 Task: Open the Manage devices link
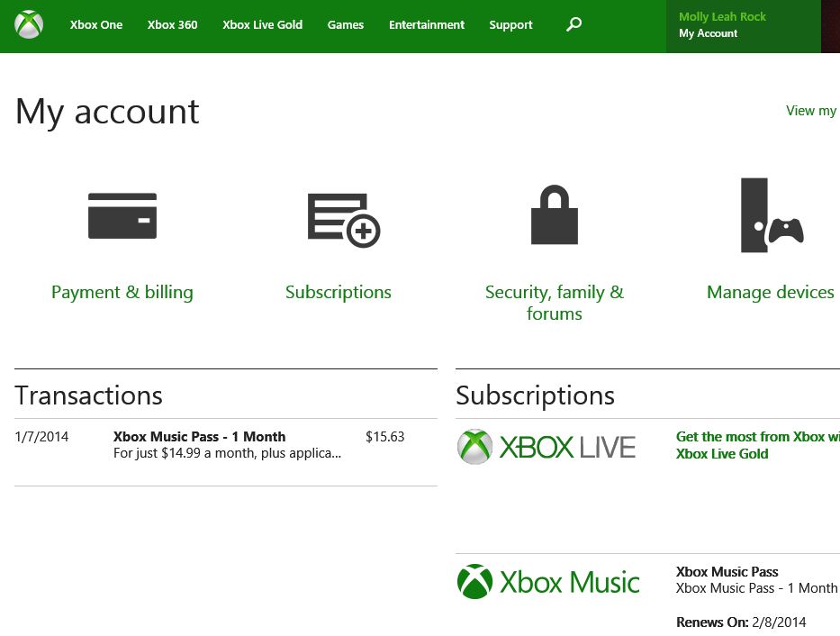771,292
